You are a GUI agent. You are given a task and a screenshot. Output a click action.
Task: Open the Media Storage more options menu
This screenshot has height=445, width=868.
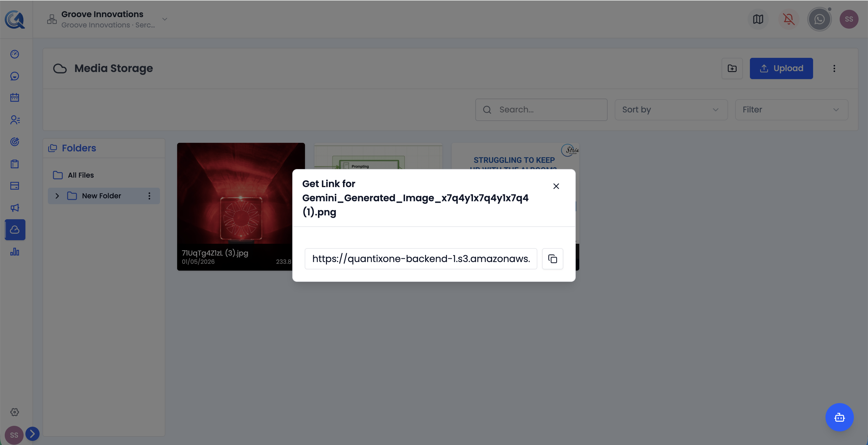[x=834, y=68]
